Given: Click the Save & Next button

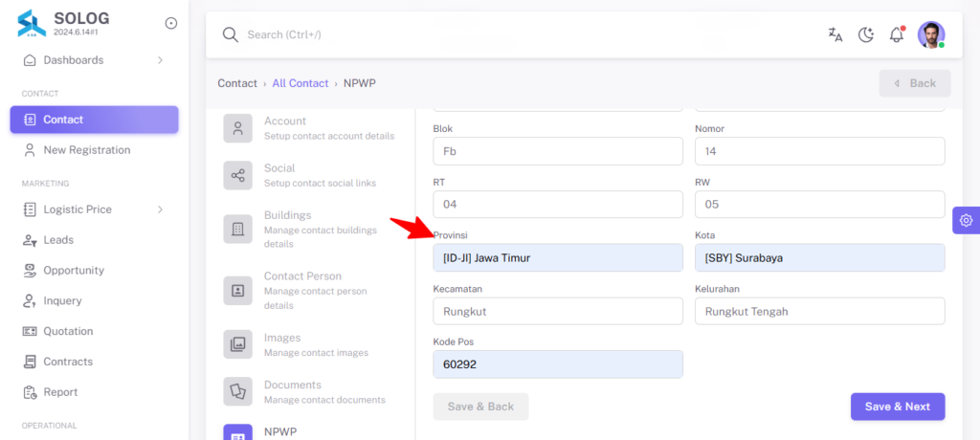Looking at the screenshot, I should click(x=898, y=407).
